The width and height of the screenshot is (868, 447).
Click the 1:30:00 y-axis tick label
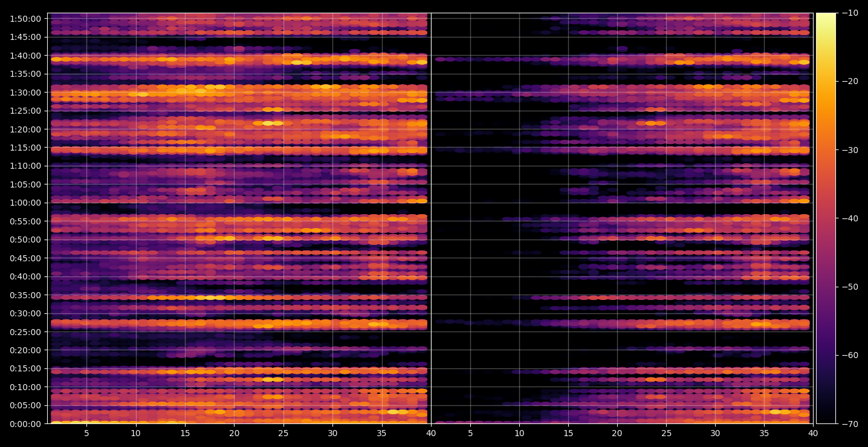coord(25,93)
